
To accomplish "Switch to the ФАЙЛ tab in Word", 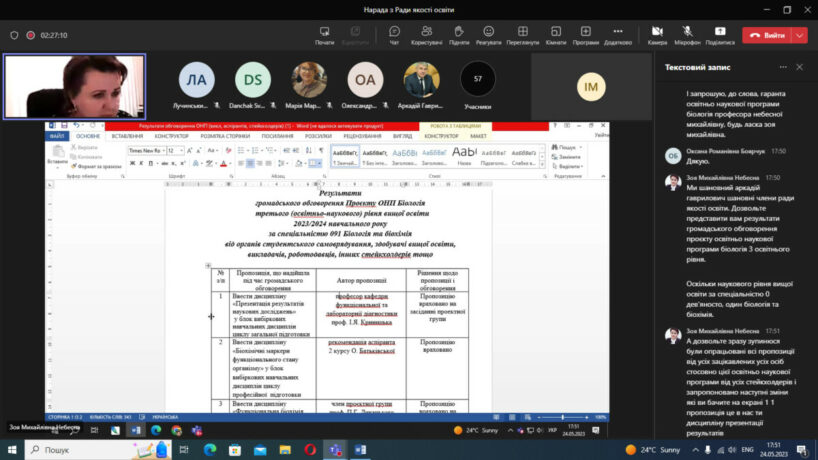I will (57, 135).
